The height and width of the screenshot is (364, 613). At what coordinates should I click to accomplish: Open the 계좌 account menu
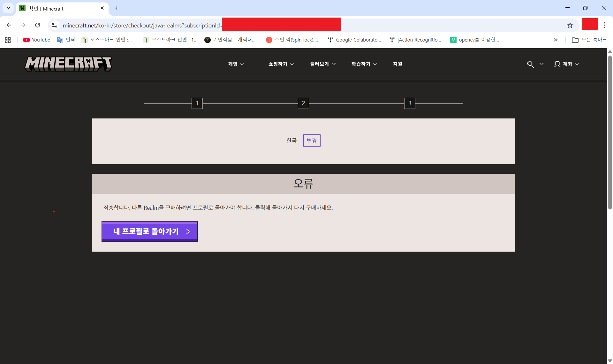(567, 64)
